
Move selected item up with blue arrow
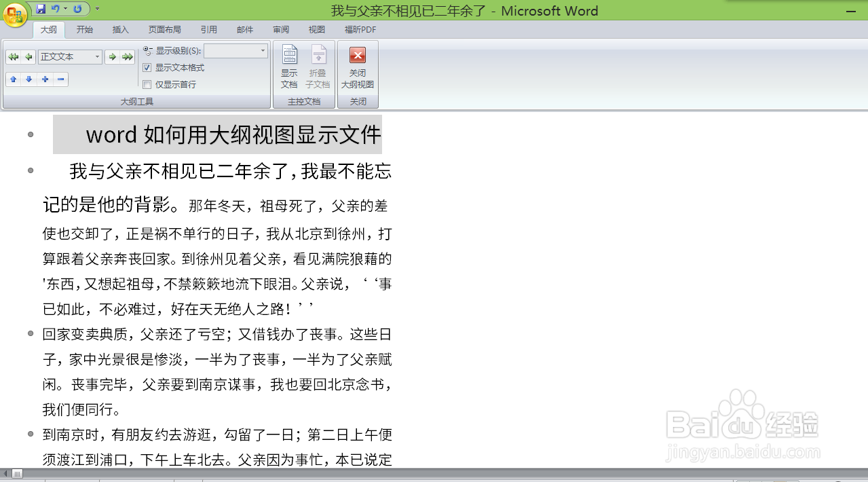[13, 79]
